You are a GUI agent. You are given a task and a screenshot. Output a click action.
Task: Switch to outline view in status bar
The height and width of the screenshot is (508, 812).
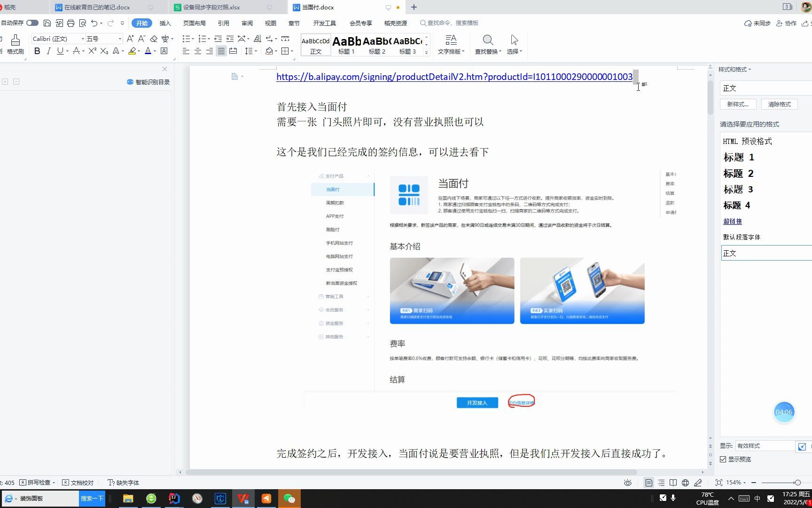661,483
